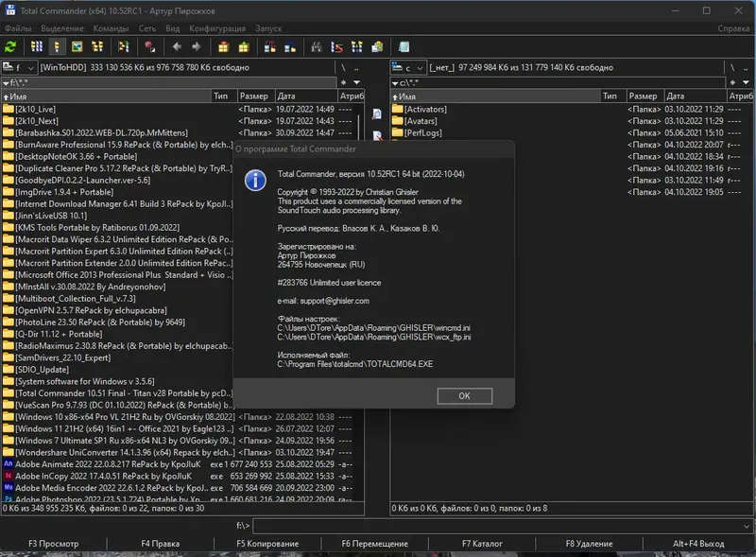Toggle the directory tree view mode

(x=97, y=46)
